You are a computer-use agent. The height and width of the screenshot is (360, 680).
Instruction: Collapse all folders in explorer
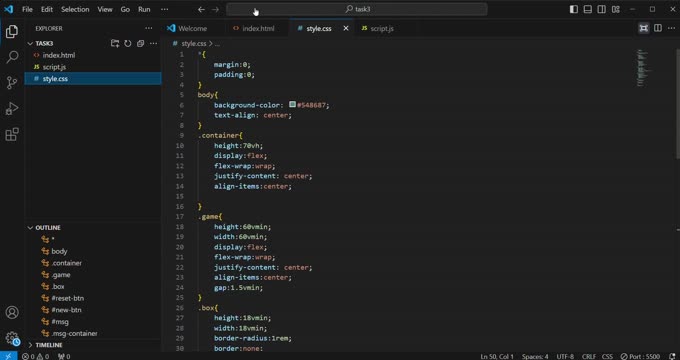click(140, 43)
